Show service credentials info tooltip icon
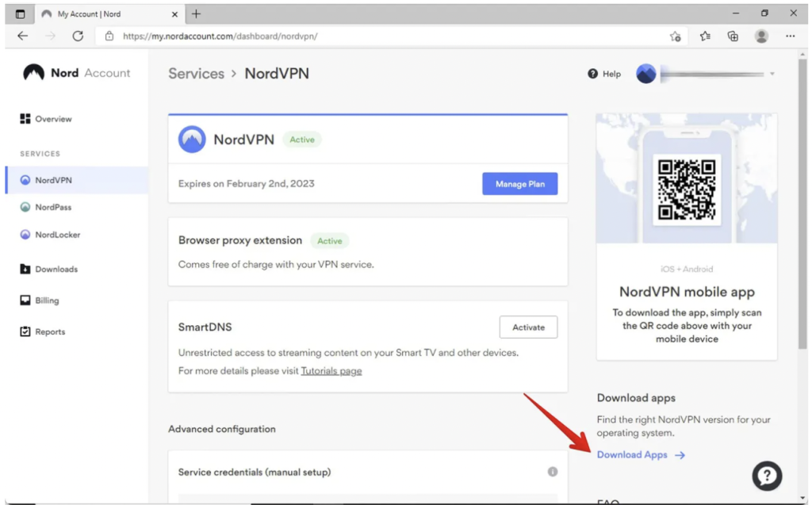The height and width of the screenshot is (505, 812). pos(553,472)
